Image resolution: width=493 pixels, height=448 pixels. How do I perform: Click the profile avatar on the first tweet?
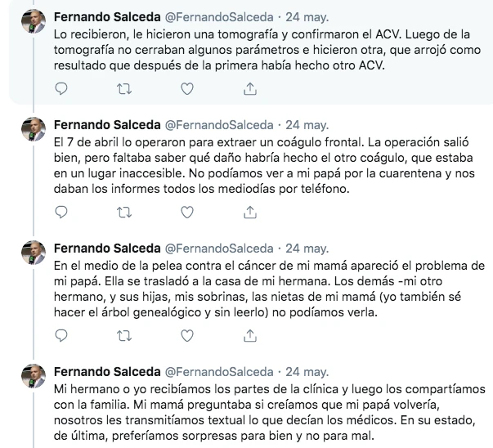click(32, 24)
